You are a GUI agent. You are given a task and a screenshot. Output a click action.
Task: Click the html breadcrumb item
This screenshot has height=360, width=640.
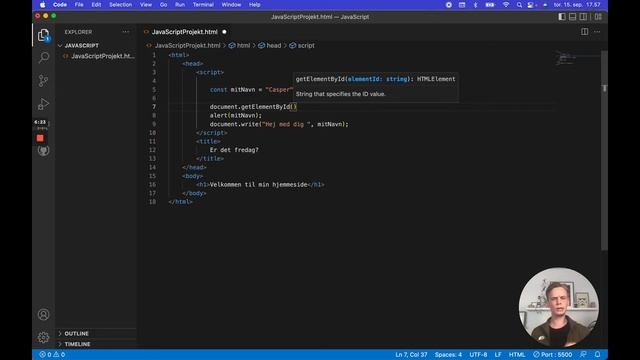[x=240, y=46]
